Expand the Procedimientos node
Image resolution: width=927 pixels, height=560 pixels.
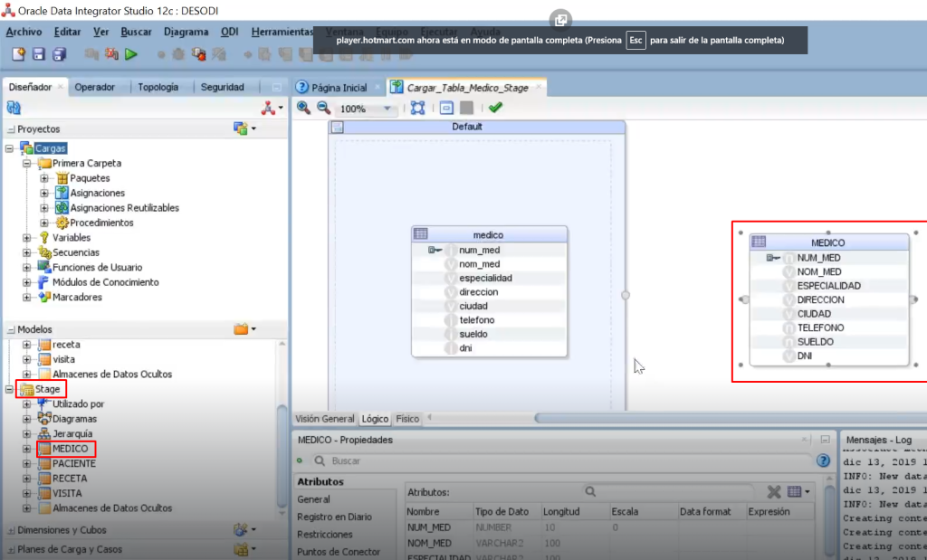44,223
